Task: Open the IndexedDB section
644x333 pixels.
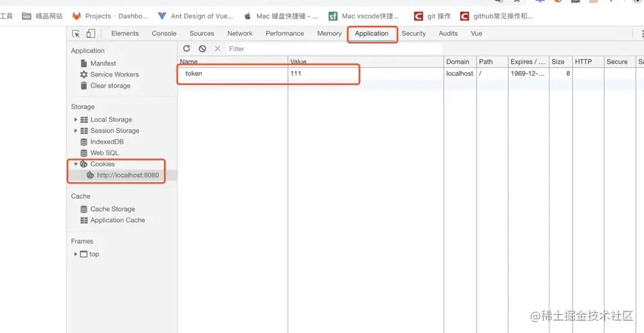Action: coord(107,142)
